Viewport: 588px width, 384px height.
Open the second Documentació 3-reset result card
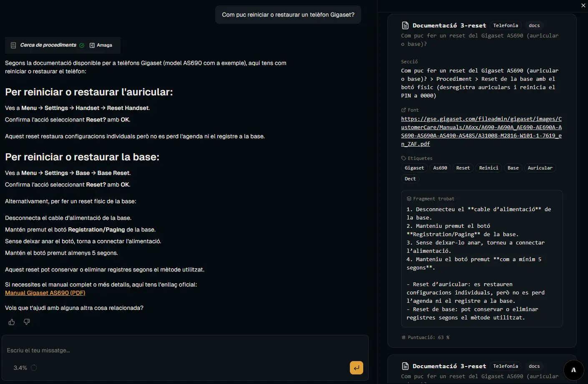(449, 367)
